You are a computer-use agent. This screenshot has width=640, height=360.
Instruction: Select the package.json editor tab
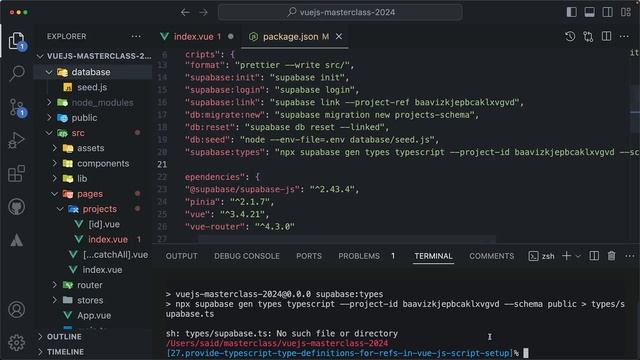point(295,37)
